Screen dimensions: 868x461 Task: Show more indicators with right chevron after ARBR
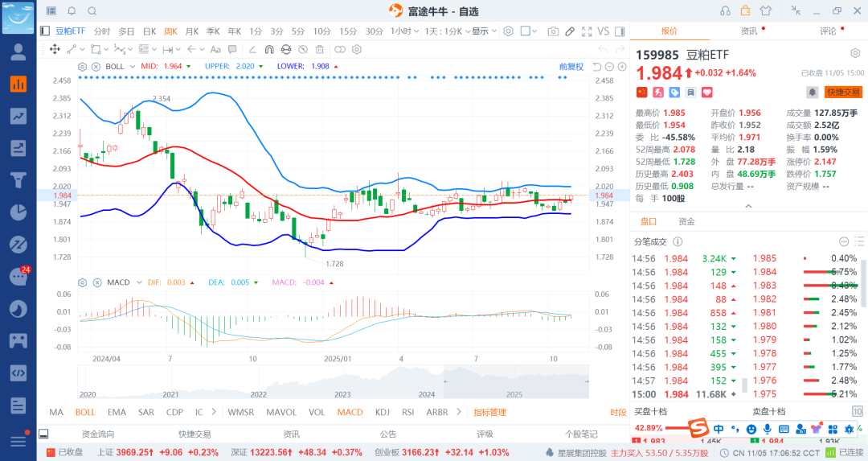(459, 412)
